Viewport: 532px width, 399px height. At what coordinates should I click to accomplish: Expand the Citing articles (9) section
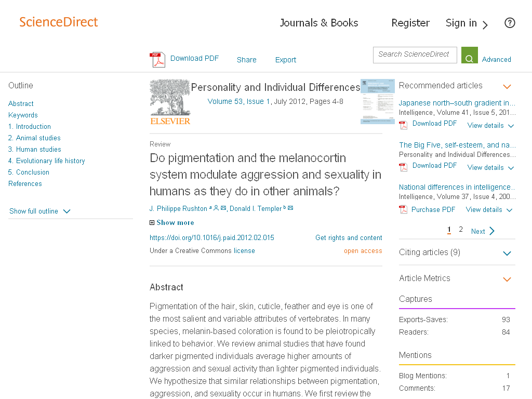click(507, 253)
